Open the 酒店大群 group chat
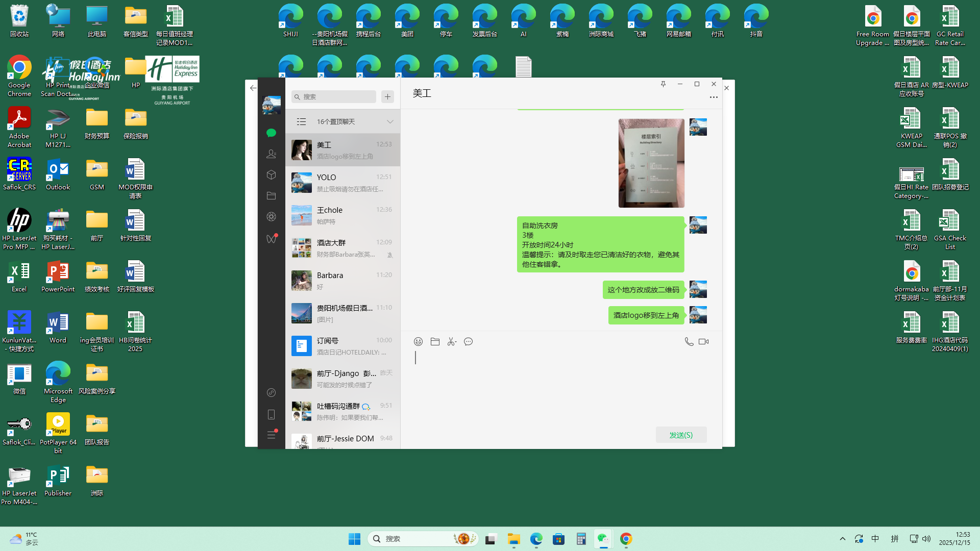The width and height of the screenshot is (980, 551). (342, 248)
